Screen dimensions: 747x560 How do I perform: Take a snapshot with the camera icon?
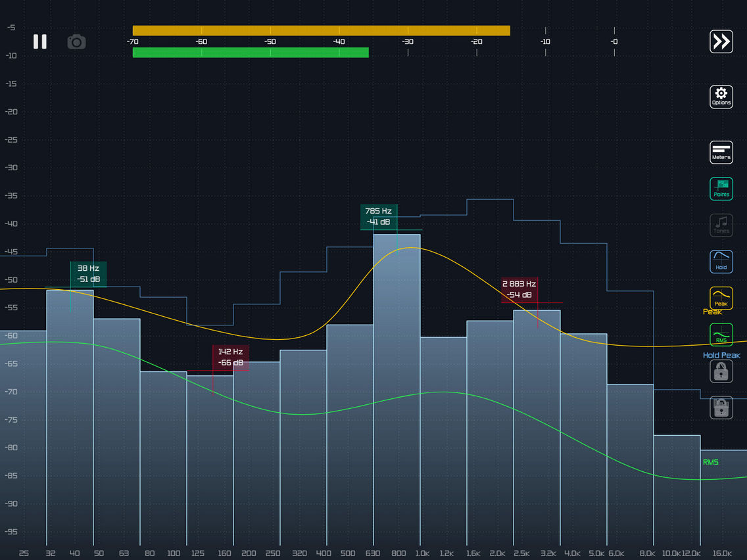(x=76, y=42)
